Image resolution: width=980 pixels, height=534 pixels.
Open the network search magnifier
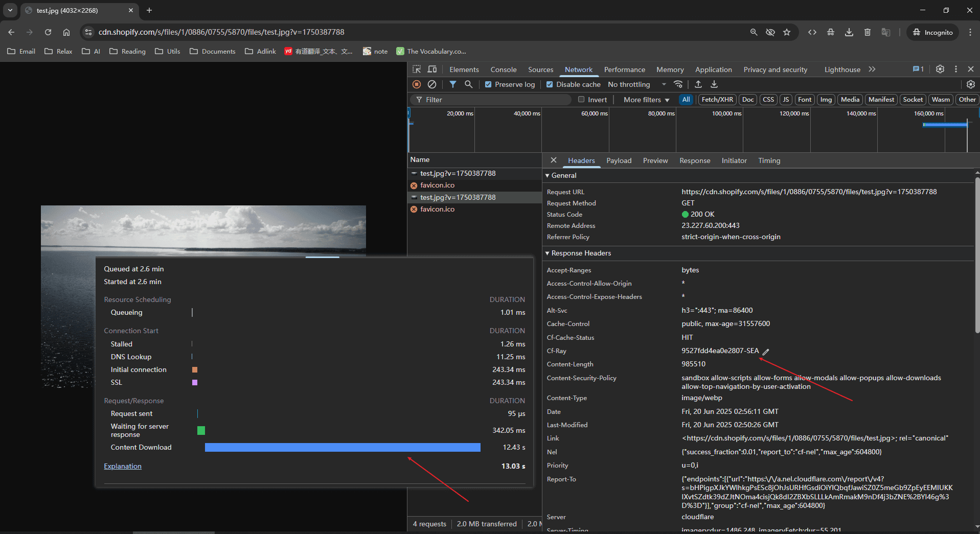pyautogui.click(x=468, y=84)
